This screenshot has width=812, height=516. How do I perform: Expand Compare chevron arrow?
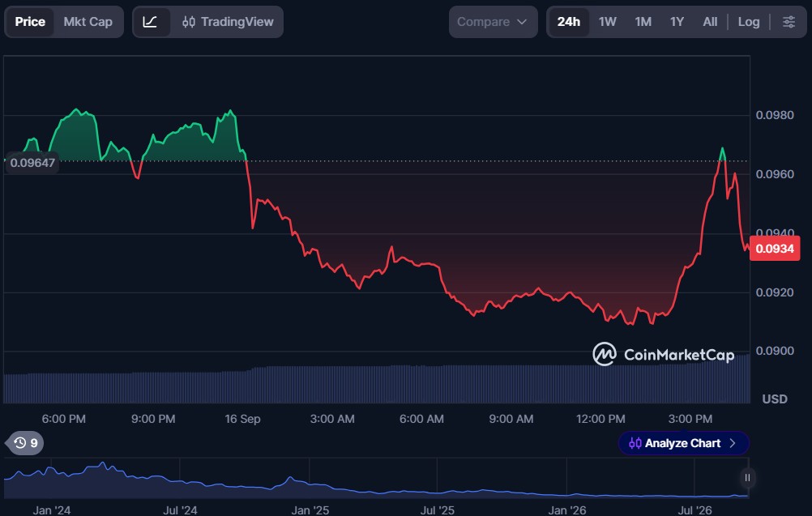tap(522, 22)
